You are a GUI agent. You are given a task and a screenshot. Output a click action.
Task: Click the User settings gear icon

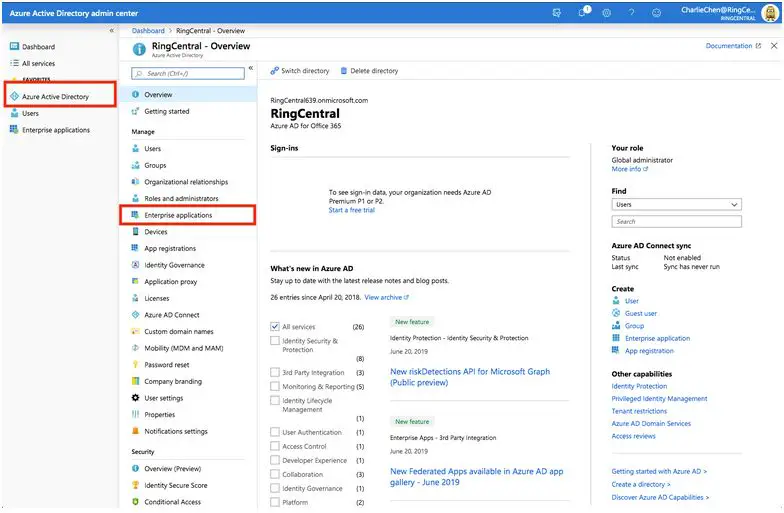click(135, 398)
